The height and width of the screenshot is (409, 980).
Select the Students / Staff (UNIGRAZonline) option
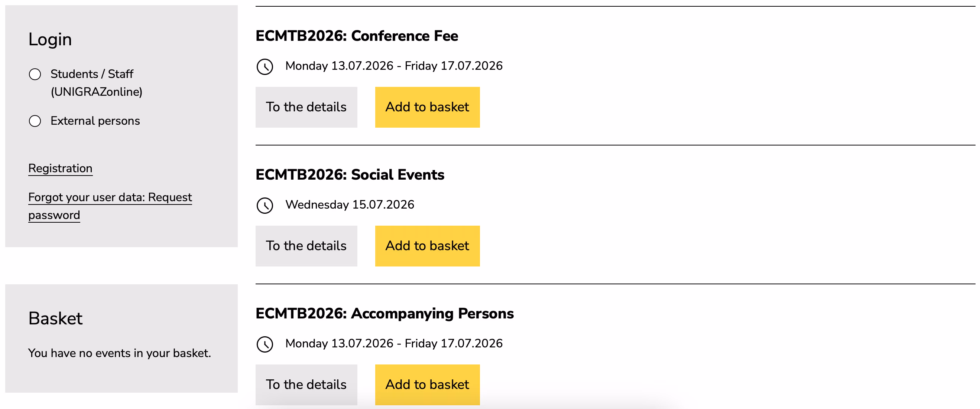[35, 75]
